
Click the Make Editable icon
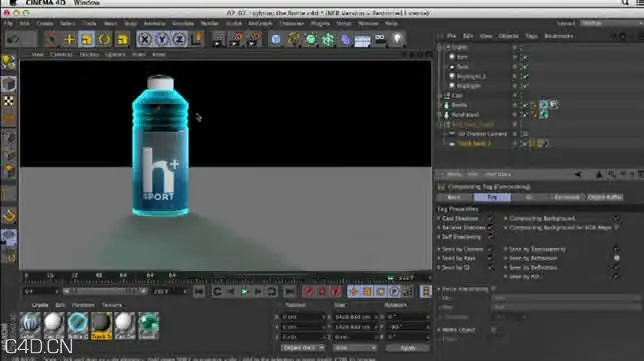coord(9,63)
